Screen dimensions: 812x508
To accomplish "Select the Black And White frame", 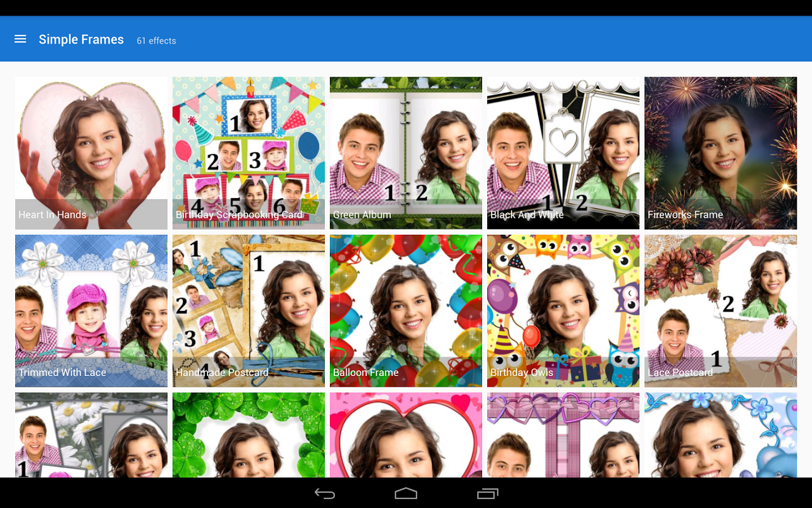I will pyautogui.click(x=563, y=152).
